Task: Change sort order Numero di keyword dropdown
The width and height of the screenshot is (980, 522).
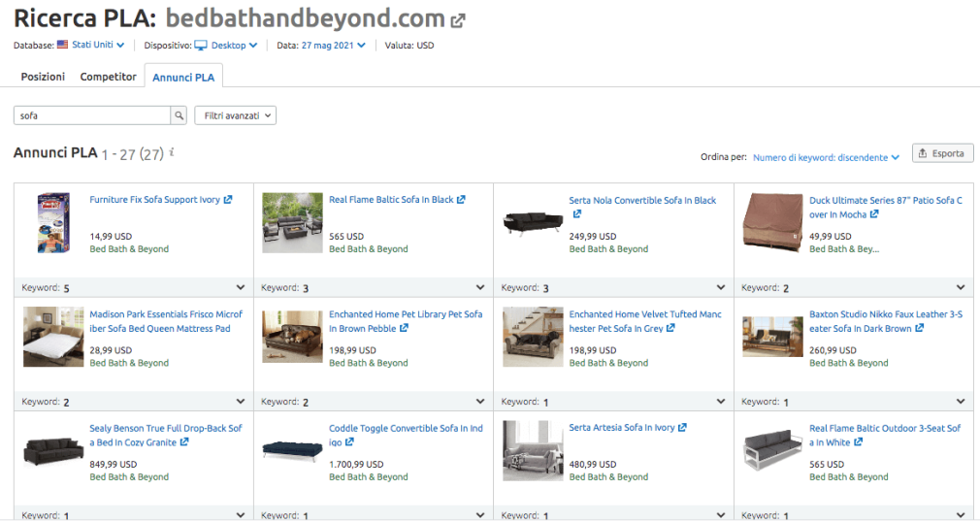Action: (826, 156)
